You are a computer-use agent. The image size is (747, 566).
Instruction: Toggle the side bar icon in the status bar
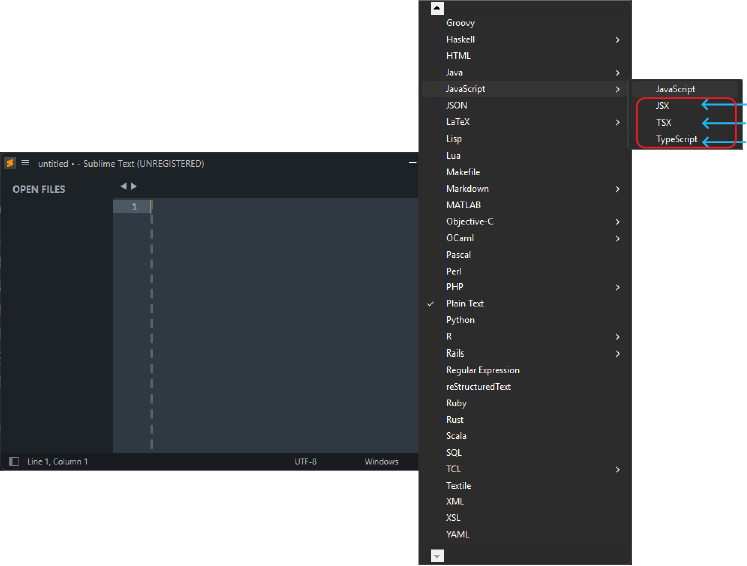click(x=14, y=461)
